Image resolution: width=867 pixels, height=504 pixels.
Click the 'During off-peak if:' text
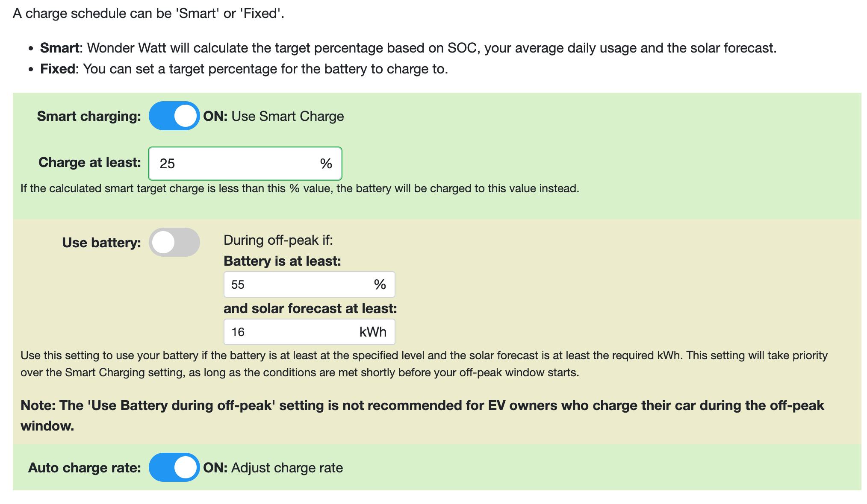278,240
